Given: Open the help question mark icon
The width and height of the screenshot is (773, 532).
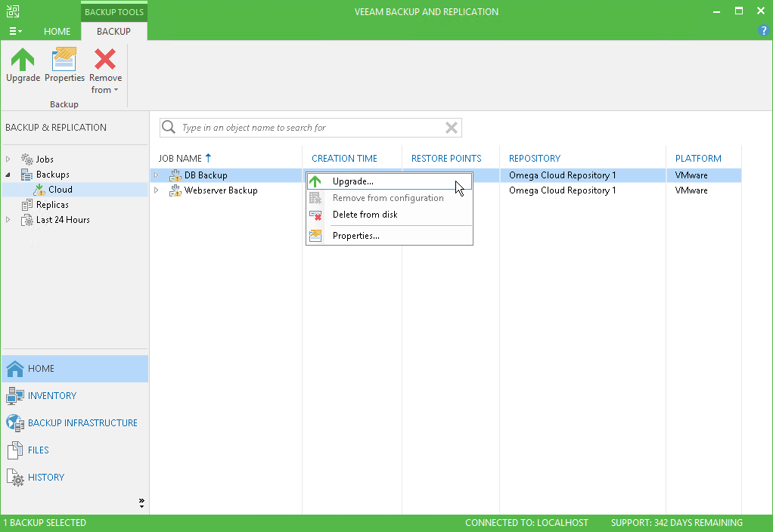Looking at the screenshot, I should [763, 30].
